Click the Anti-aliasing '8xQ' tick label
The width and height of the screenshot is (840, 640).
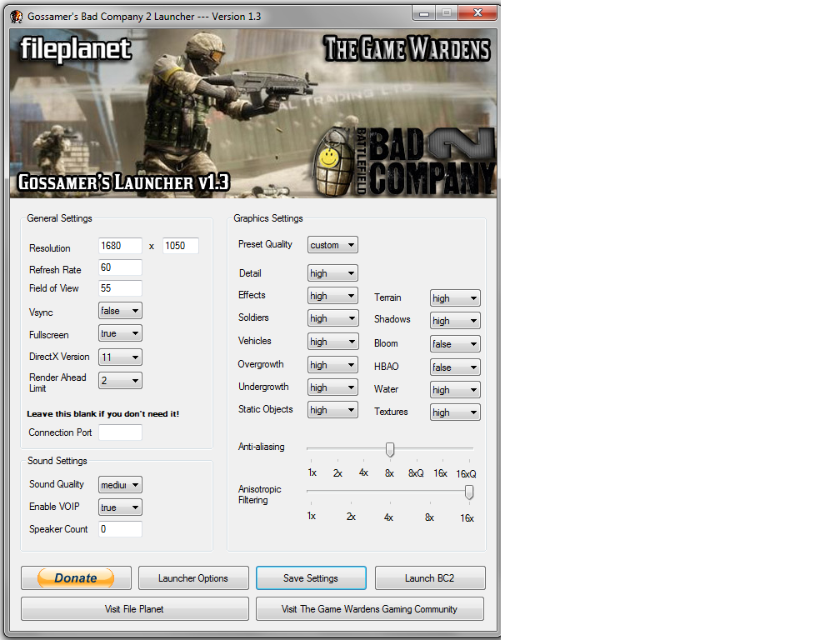tap(417, 473)
